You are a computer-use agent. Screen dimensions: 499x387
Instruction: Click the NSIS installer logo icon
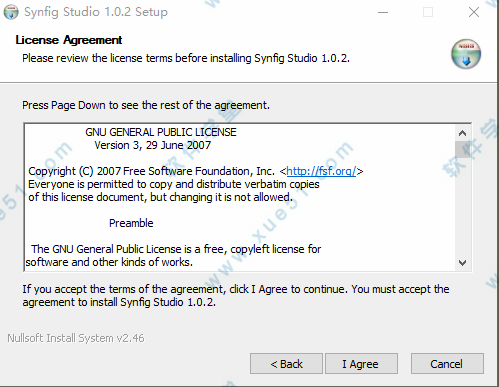tap(466, 54)
